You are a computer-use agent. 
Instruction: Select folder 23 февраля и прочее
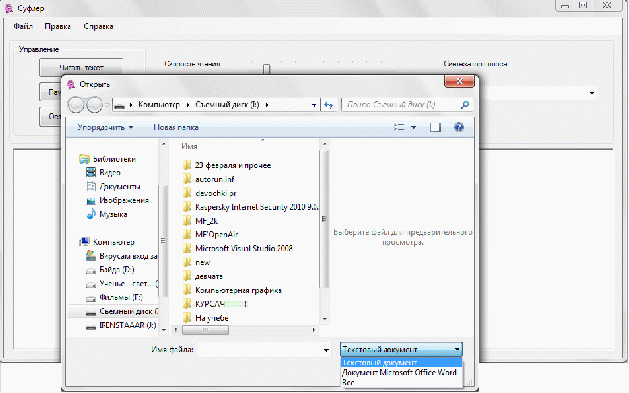coord(227,165)
